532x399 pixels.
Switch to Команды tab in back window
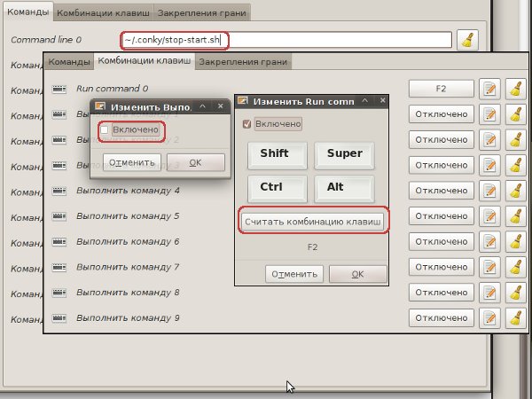click(x=28, y=12)
